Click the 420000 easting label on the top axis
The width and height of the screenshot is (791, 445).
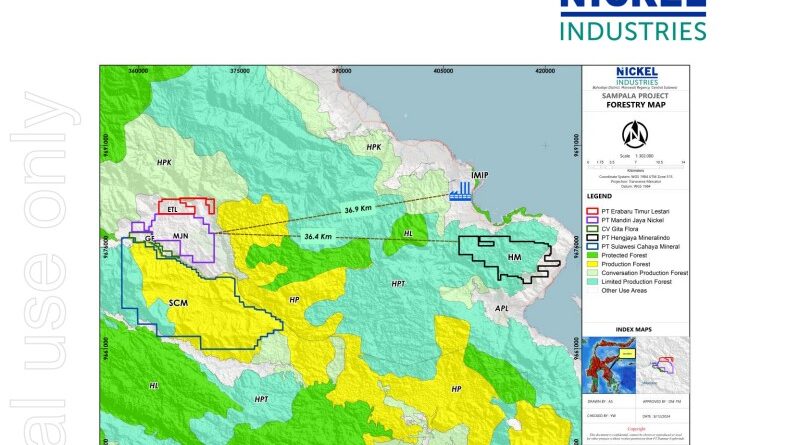pyautogui.click(x=545, y=71)
